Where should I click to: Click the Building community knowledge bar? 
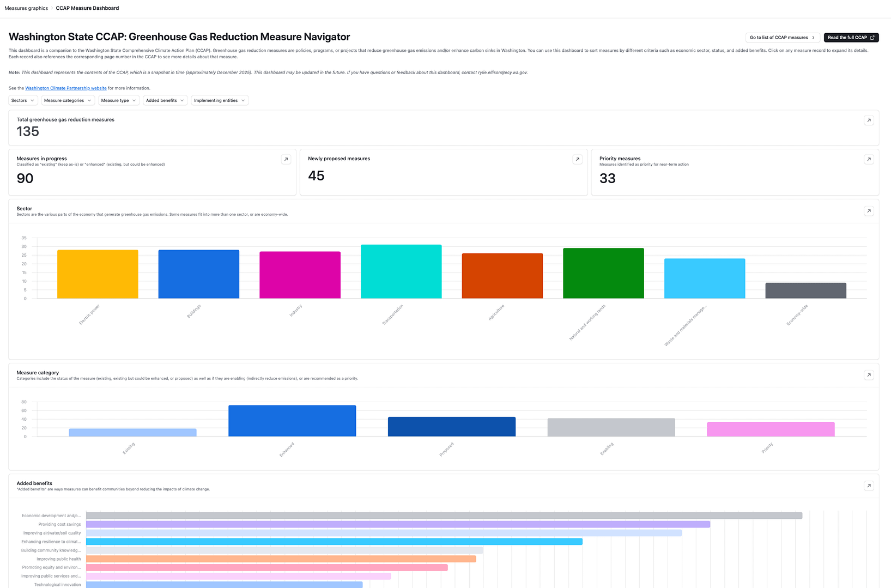point(284,550)
